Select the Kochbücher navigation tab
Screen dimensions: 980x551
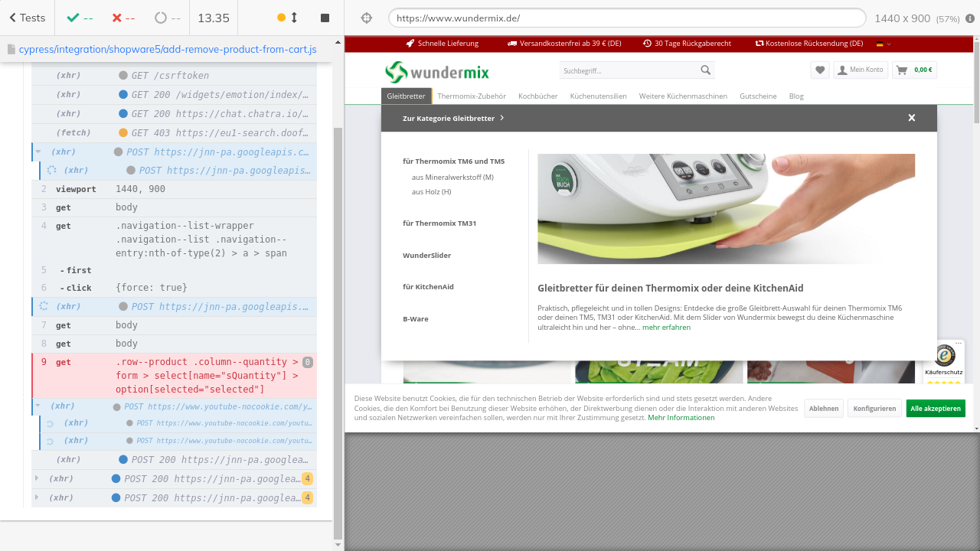pyautogui.click(x=537, y=96)
